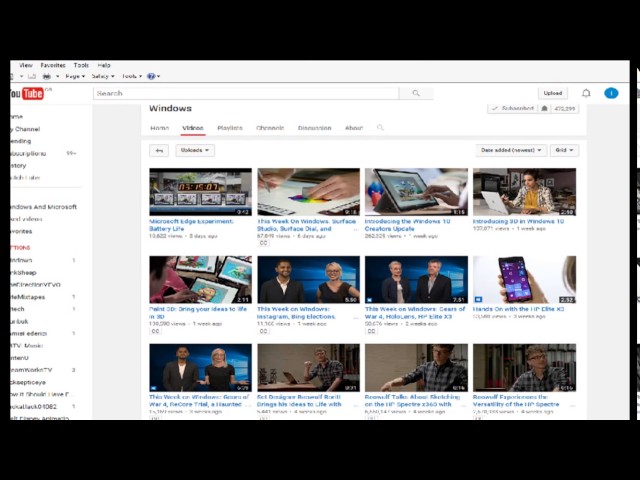Expand the help icon dropdown arrow

click(158, 76)
